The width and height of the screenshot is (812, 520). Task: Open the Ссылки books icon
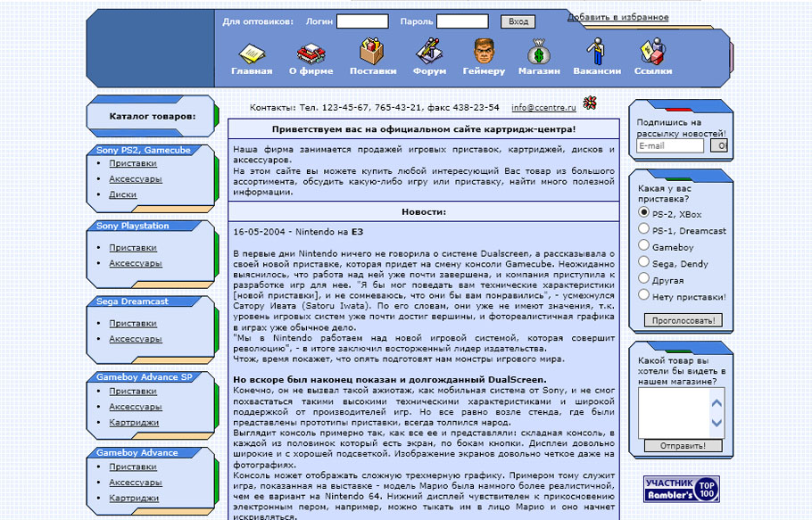coord(652,52)
